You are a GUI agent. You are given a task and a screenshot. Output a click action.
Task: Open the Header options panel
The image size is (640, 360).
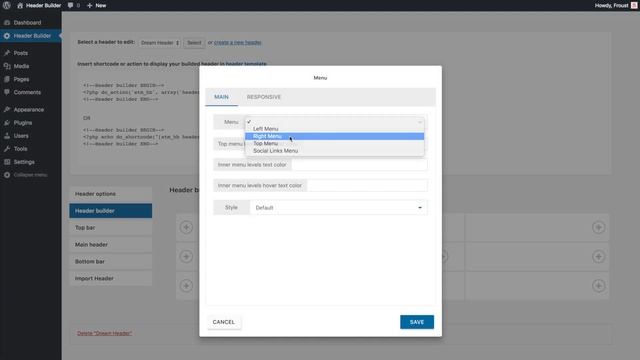click(x=111, y=194)
